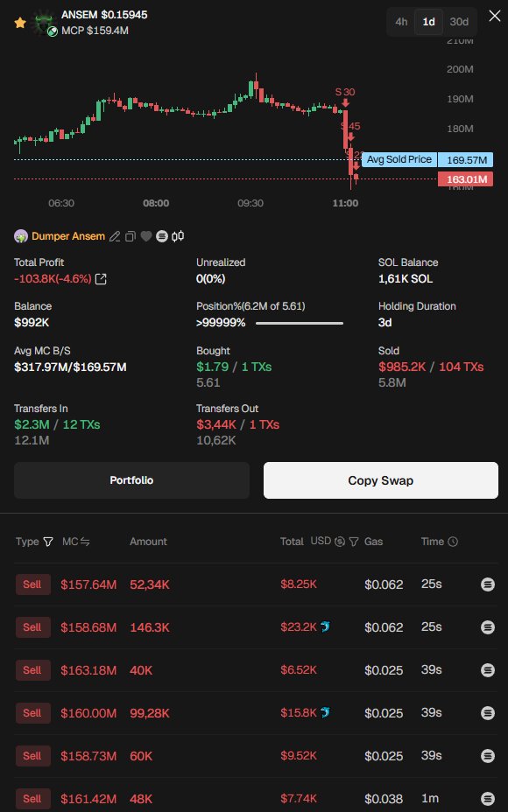This screenshot has height=812, width=508.
Task: Click the Sell tag on the $160.00M row
Action: pos(32,713)
